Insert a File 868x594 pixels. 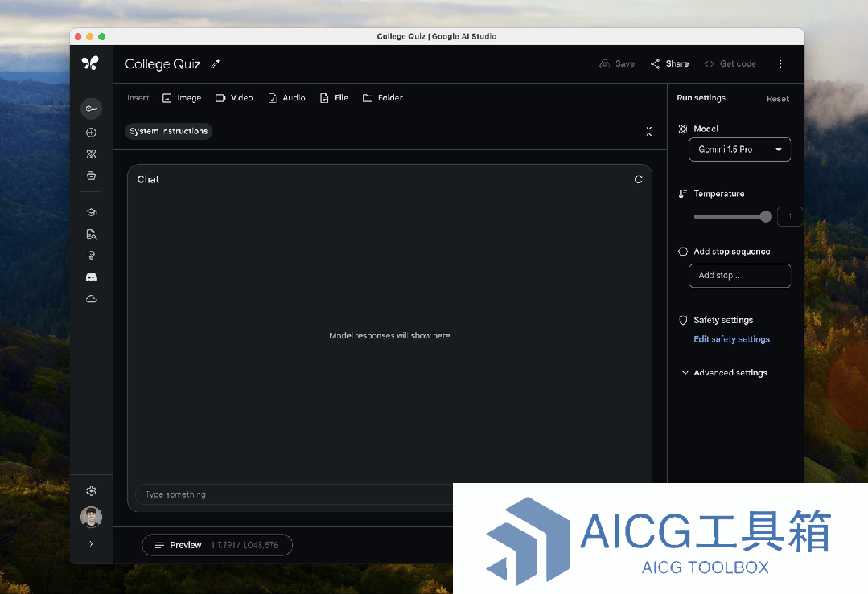335,98
